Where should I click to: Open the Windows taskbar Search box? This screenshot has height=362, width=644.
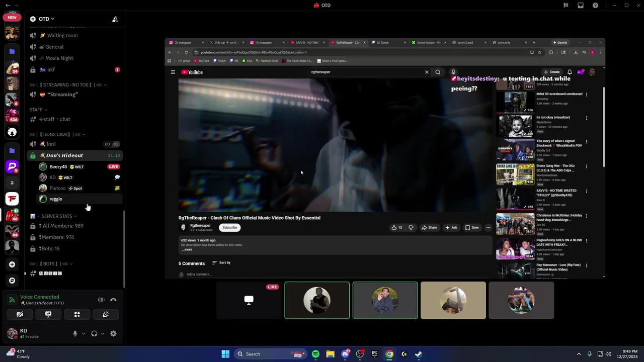point(271,354)
